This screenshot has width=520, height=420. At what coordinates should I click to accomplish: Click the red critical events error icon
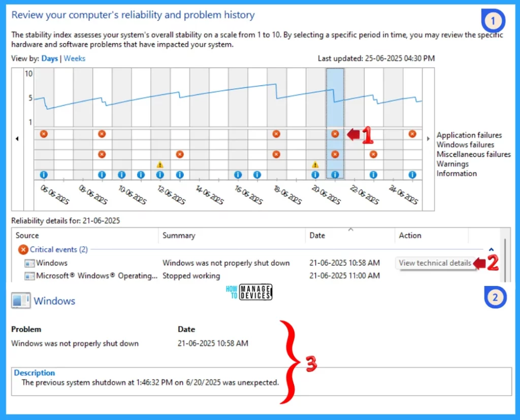coord(23,249)
